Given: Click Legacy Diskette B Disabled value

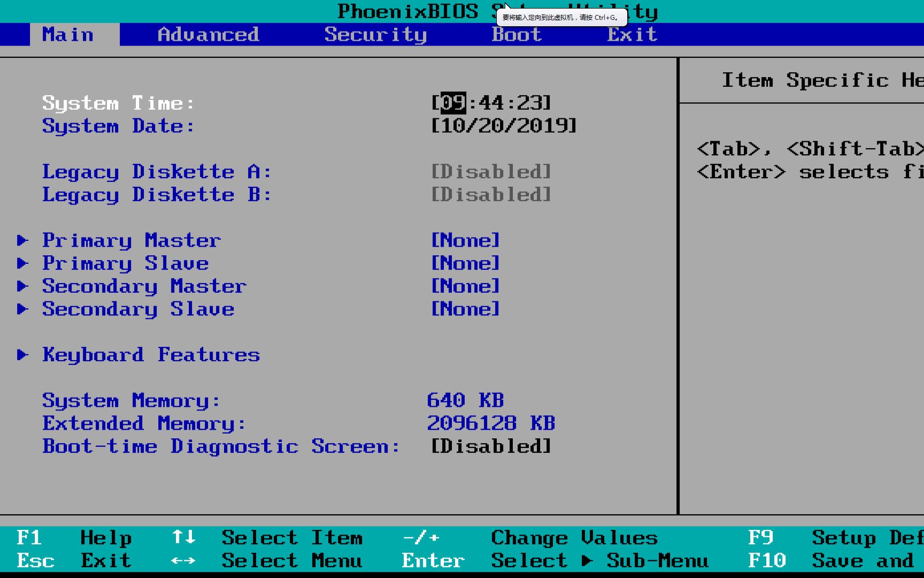Looking at the screenshot, I should pyautogui.click(x=491, y=195).
